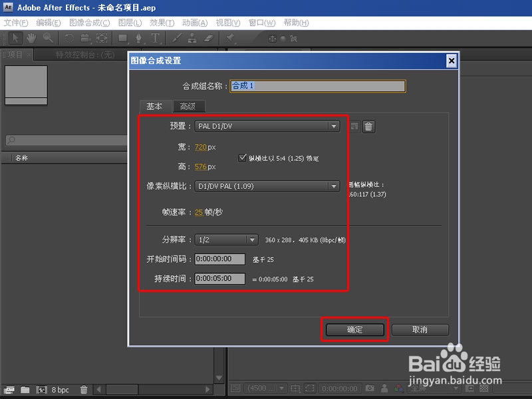The width and height of the screenshot is (532, 399).
Task: Click the snapshot camera icon in viewer
Action: tap(370, 388)
